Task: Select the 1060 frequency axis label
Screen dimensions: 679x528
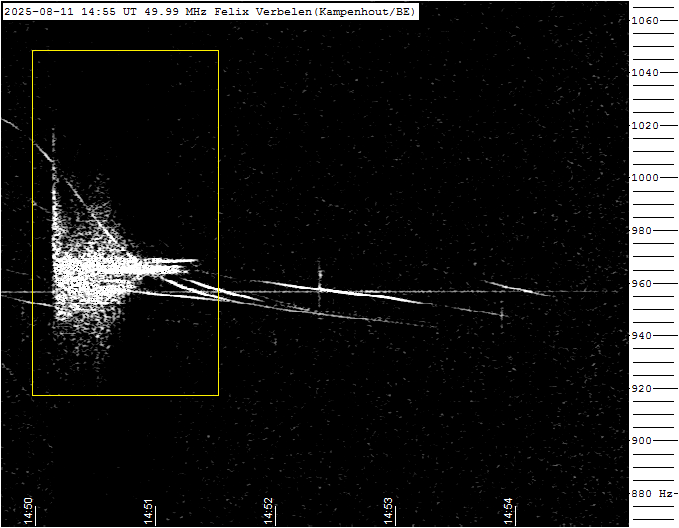Action: [x=645, y=20]
